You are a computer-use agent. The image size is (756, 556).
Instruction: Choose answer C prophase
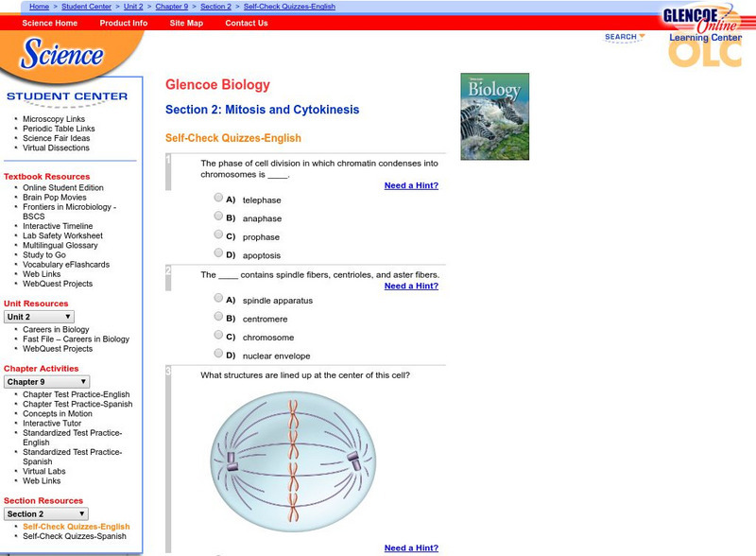point(218,235)
